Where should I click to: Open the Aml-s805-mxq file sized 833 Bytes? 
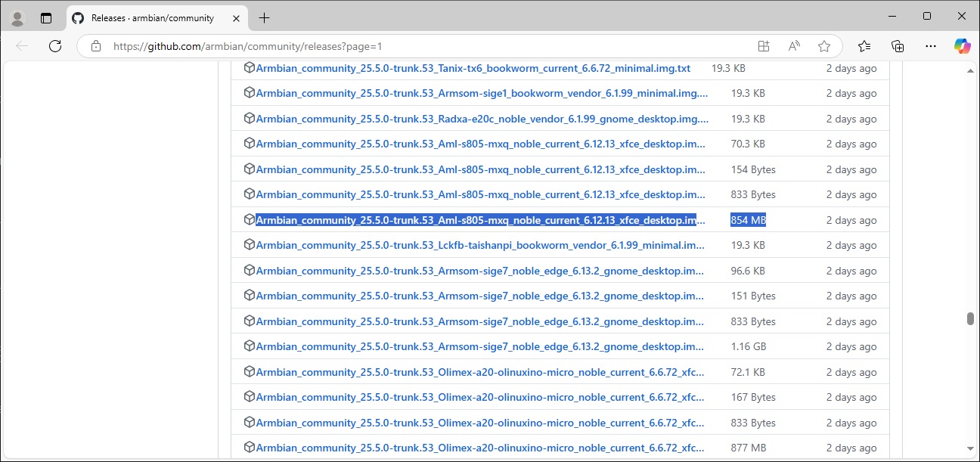(x=481, y=194)
